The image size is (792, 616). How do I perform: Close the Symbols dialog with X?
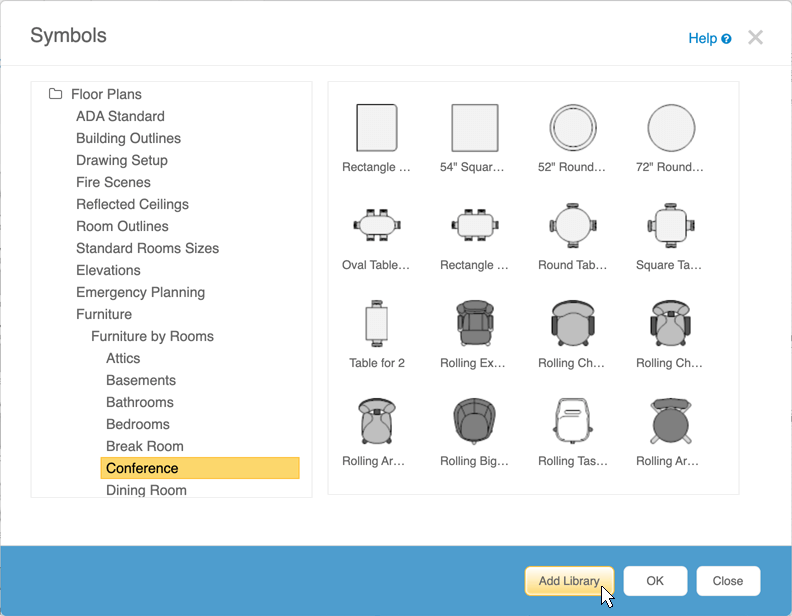(755, 37)
